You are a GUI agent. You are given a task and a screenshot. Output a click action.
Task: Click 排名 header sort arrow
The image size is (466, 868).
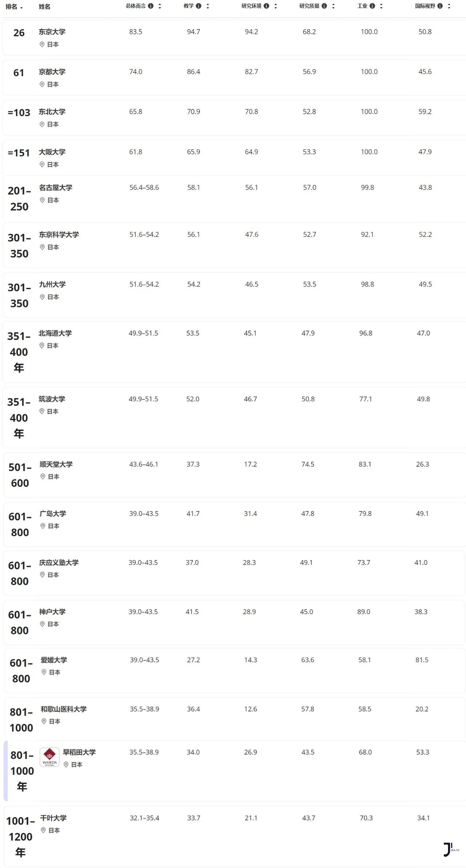21,7
